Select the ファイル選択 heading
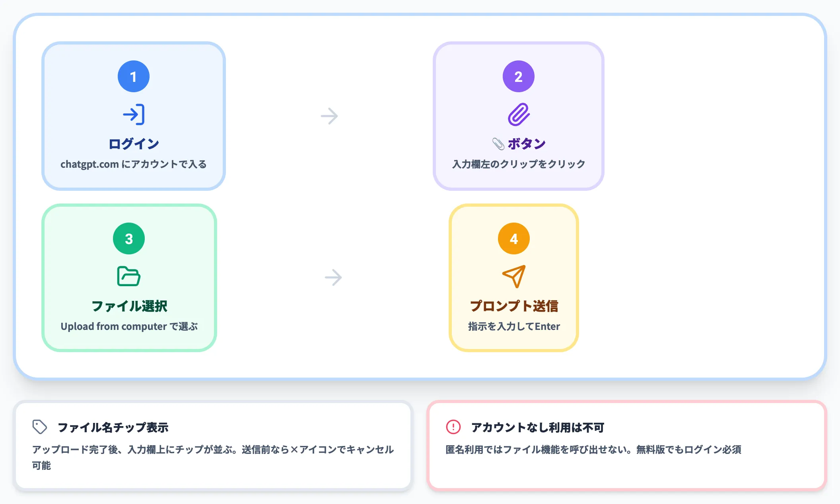 click(x=129, y=306)
